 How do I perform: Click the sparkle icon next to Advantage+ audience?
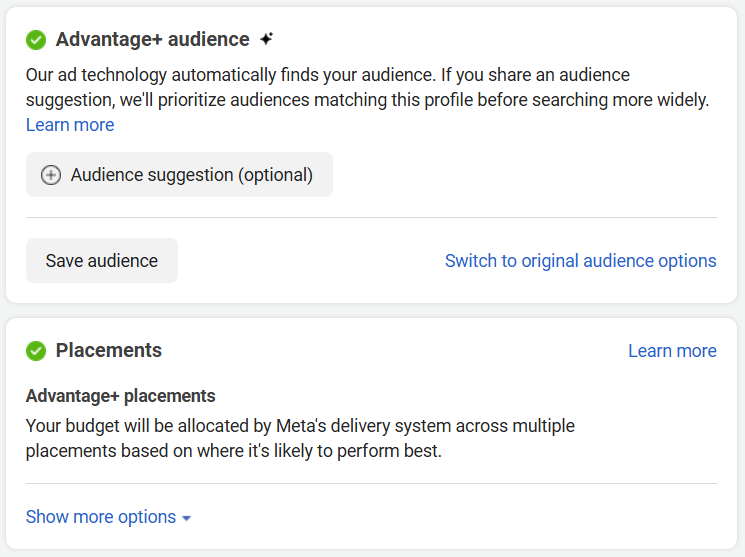point(266,39)
